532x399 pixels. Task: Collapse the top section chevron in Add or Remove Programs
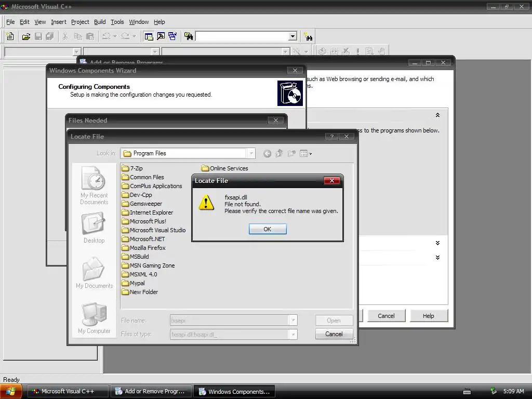coord(437,115)
